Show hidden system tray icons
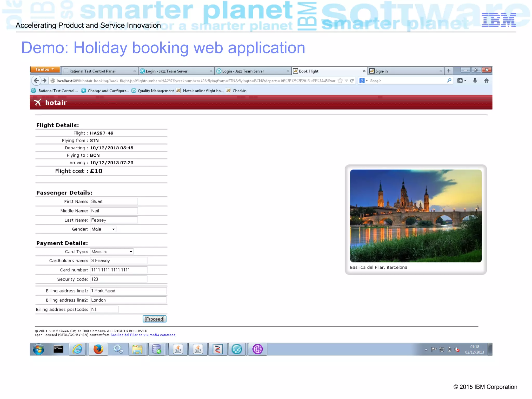 [426, 350]
